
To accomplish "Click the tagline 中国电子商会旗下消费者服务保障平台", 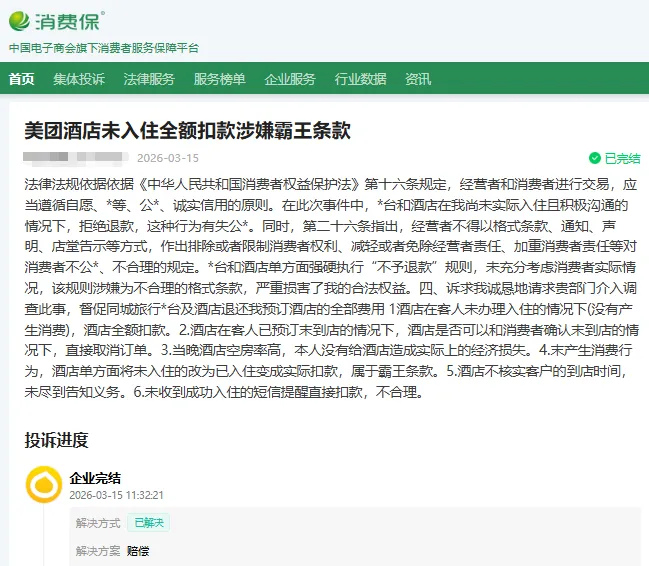I will (x=104, y=48).
